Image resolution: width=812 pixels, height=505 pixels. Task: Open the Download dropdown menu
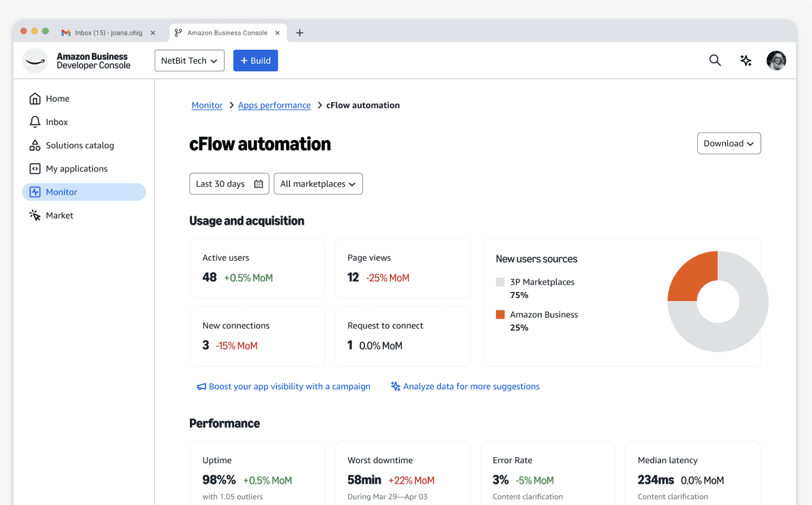(729, 144)
